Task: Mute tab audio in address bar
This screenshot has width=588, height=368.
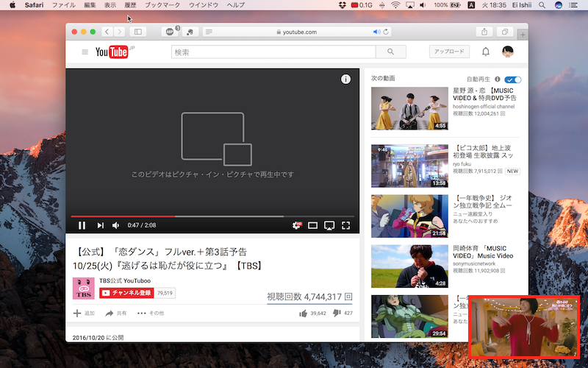Action: coord(376,32)
